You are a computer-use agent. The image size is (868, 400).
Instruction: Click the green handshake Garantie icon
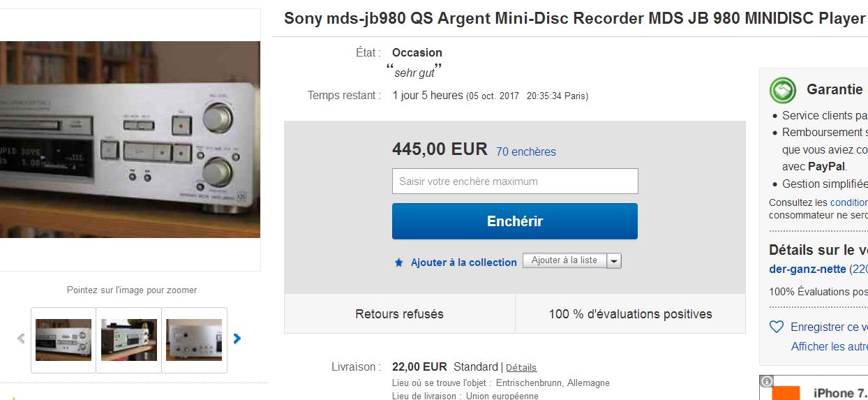click(x=783, y=90)
